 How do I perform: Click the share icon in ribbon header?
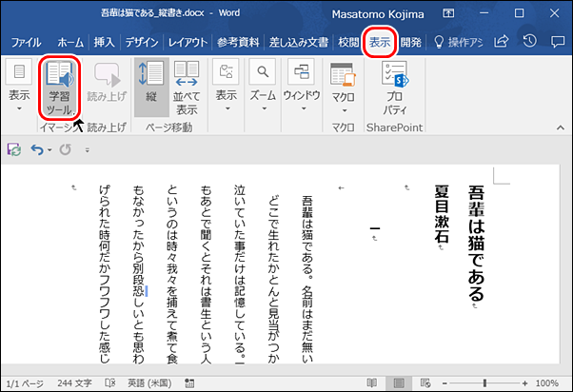click(x=502, y=42)
